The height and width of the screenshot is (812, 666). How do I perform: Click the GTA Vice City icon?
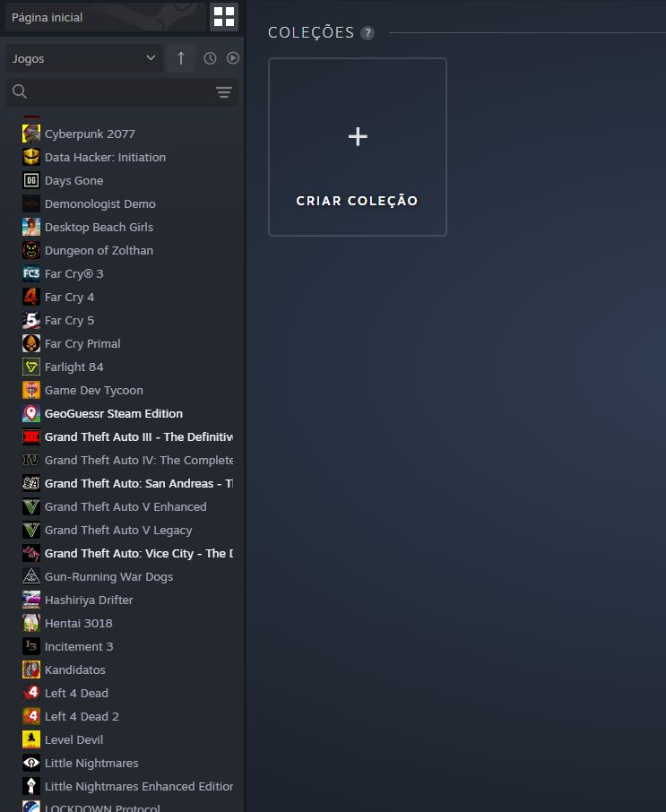click(31, 553)
